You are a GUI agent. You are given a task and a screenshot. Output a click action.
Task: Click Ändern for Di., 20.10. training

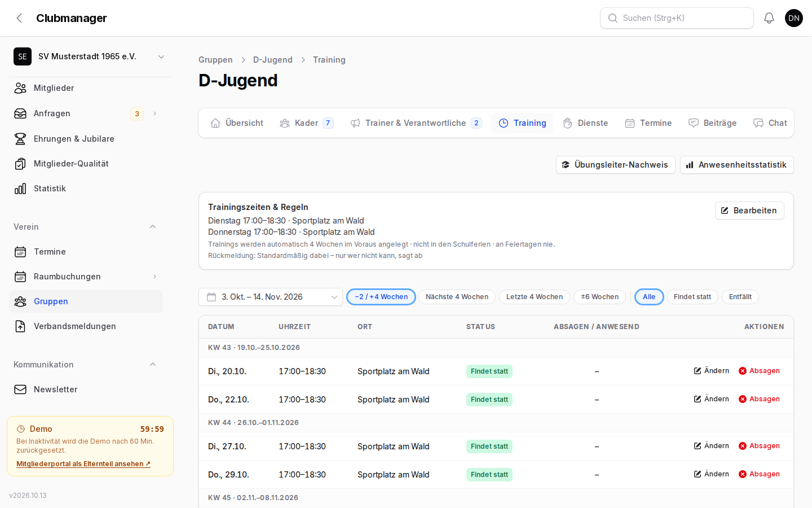[x=712, y=371]
